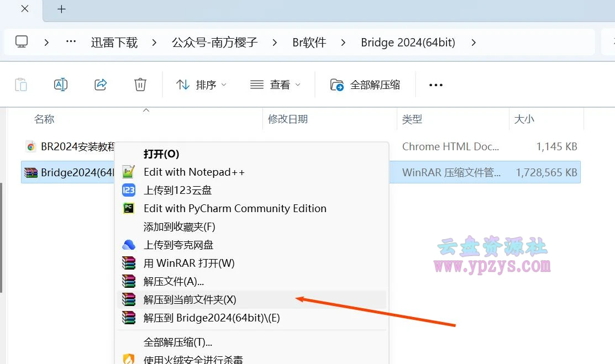Image resolution: width=615 pixels, height=364 pixels.
Task: Click the Share icon in the toolbar
Action: [101, 84]
